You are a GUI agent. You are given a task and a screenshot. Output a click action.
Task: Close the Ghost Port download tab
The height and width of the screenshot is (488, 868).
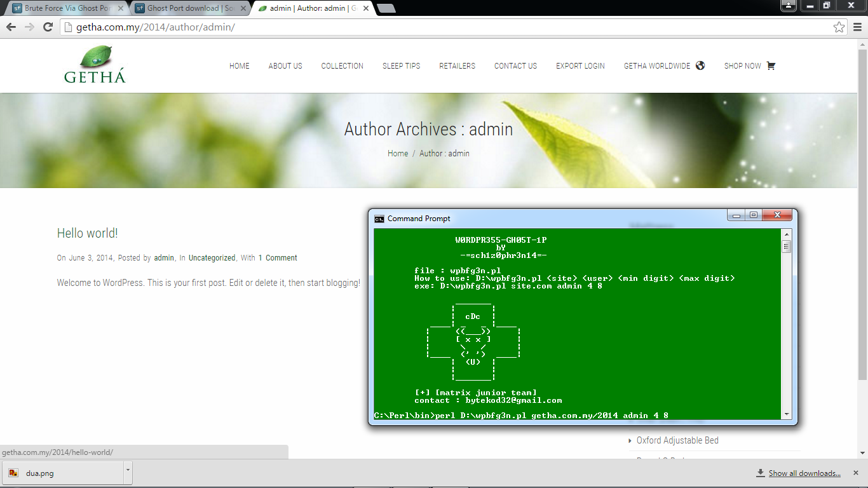243,8
